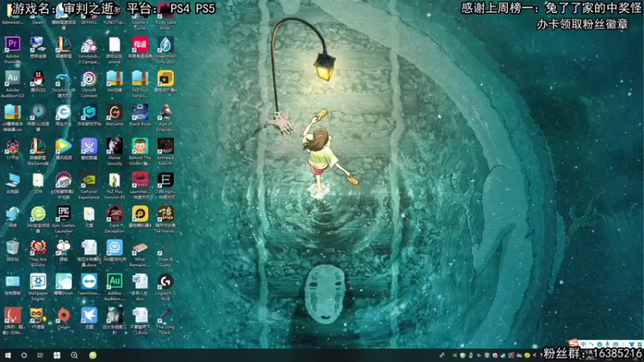The image size is (644, 362).
Task: Open the Windows Start menu
Action: pyautogui.click(x=7, y=356)
